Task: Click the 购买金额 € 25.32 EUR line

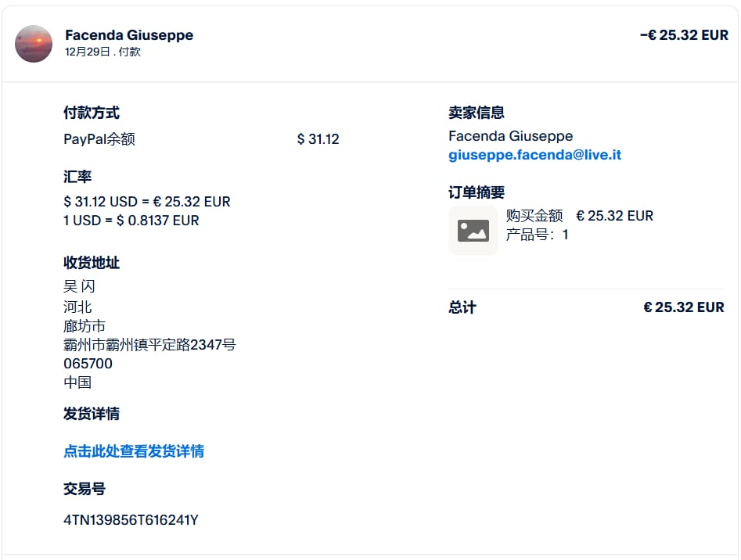Action: pos(579,216)
